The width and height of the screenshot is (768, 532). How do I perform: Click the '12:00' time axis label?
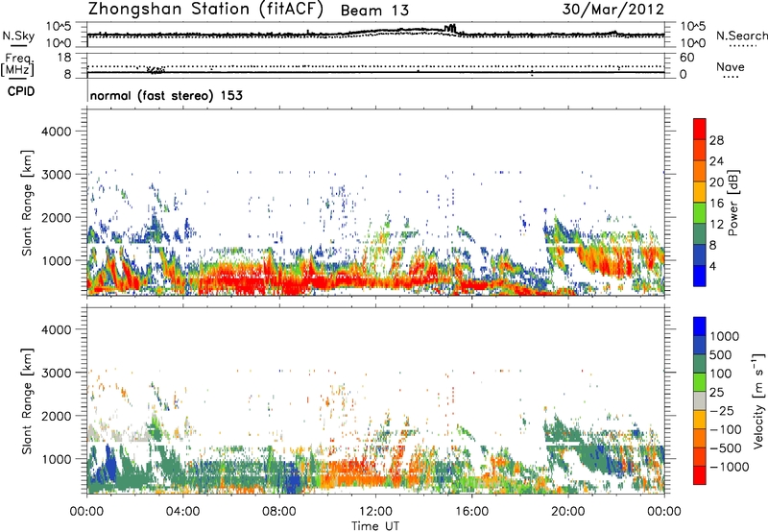pyautogui.click(x=375, y=512)
